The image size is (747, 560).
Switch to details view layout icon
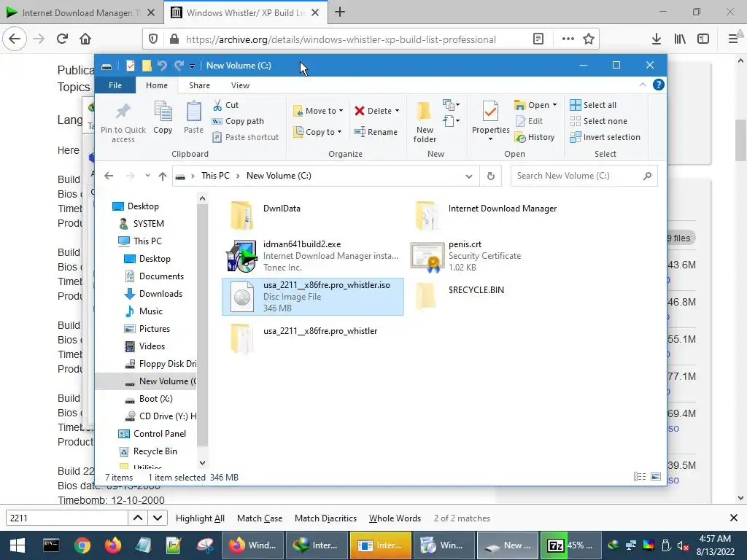(x=639, y=477)
